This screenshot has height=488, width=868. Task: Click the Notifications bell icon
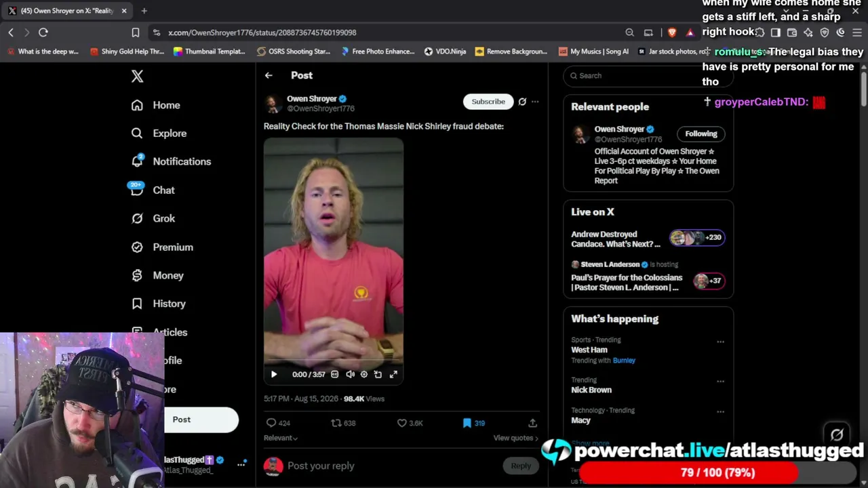pyautogui.click(x=137, y=161)
